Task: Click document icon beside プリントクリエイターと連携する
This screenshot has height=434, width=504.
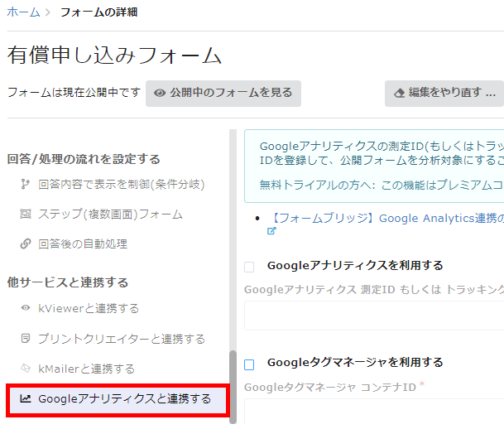Action: [x=26, y=339]
